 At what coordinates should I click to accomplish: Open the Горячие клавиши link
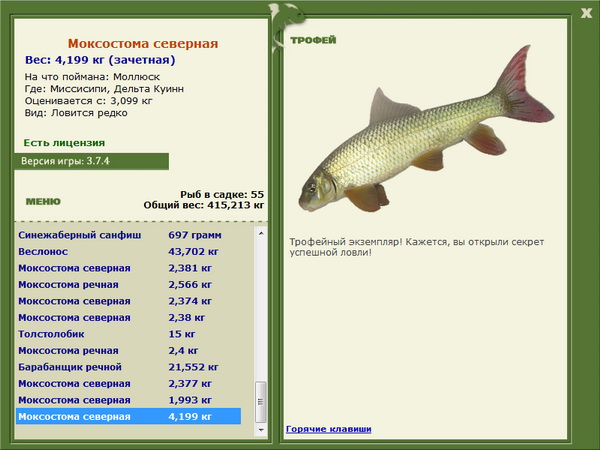(x=329, y=429)
